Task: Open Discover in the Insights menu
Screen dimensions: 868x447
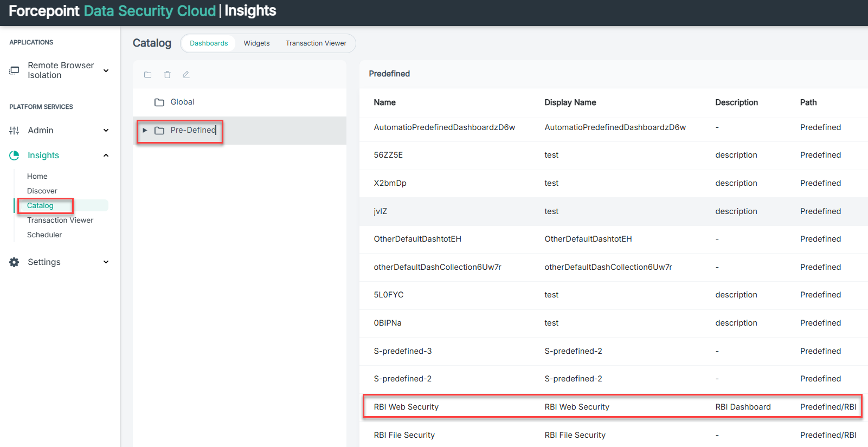Action: (x=42, y=191)
